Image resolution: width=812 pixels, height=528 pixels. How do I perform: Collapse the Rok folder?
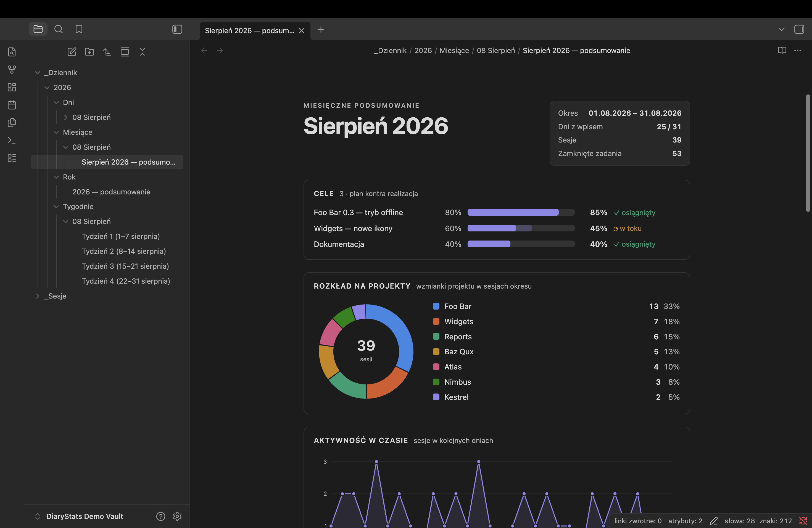(56, 177)
